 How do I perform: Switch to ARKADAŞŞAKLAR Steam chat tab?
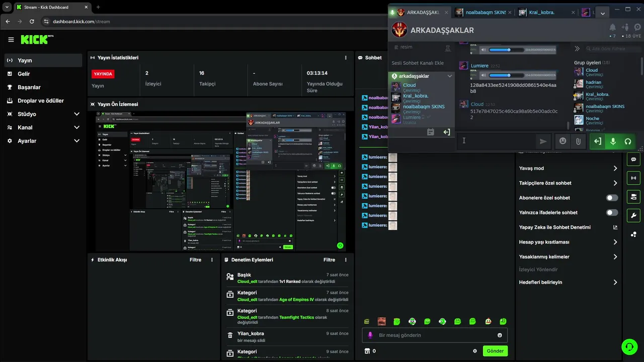(419, 12)
